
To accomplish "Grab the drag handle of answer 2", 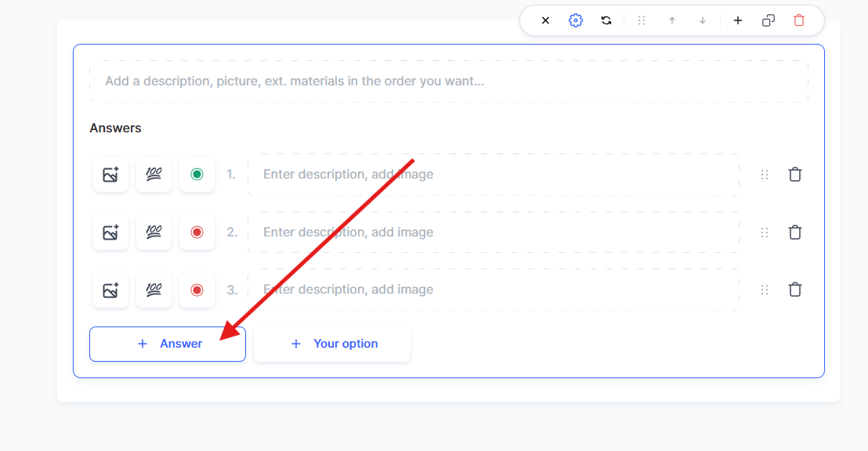I will coord(765,233).
